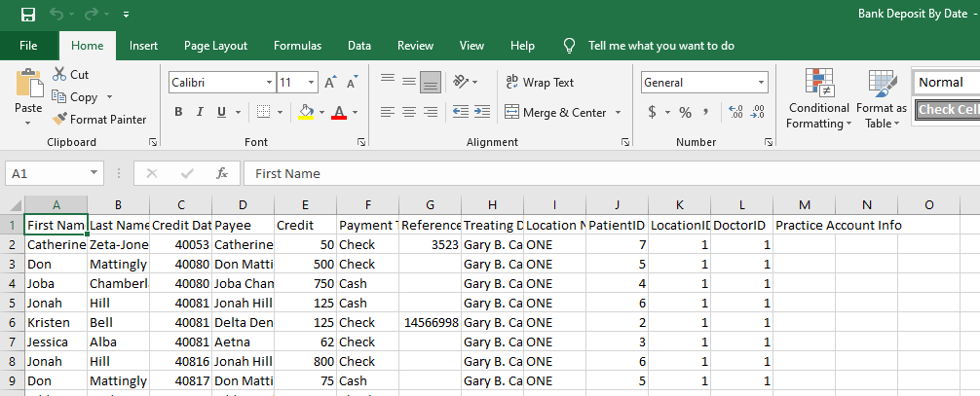Screen dimensions: 980x396
Task: Click the Increase Font Size icon
Action: coord(329,83)
